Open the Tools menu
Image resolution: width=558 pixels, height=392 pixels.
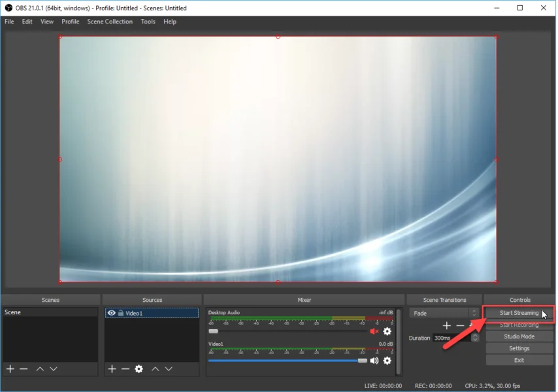coord(148,22)
